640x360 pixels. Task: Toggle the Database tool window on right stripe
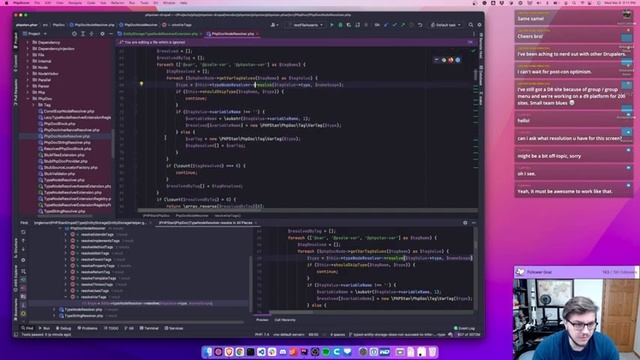click(481, 77)
